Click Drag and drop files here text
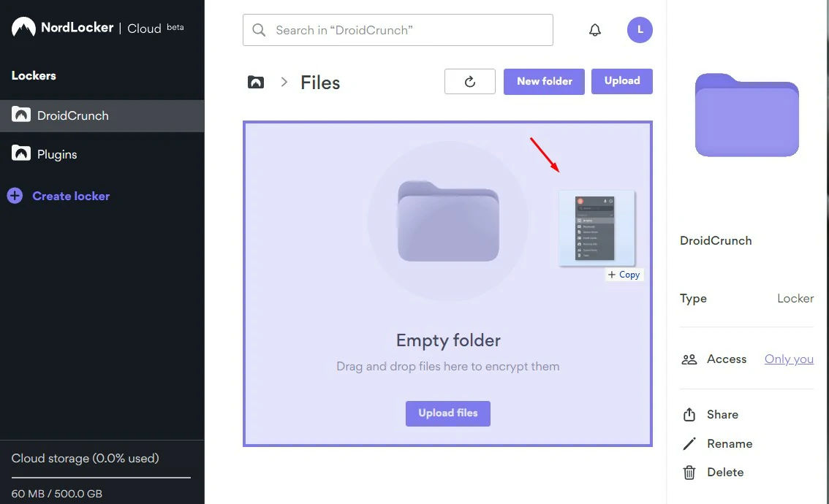The image size is (829, 504). pos(448,367)
